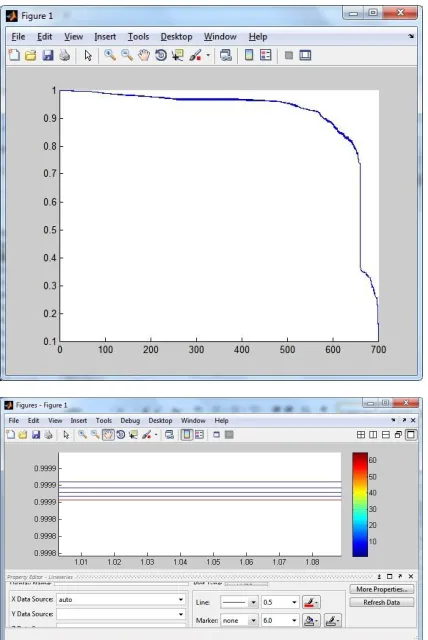
Task: Open Brush color dropdown arrow in lower Figures toolbar
Action: pyautogui.click(x=156, y=435)
